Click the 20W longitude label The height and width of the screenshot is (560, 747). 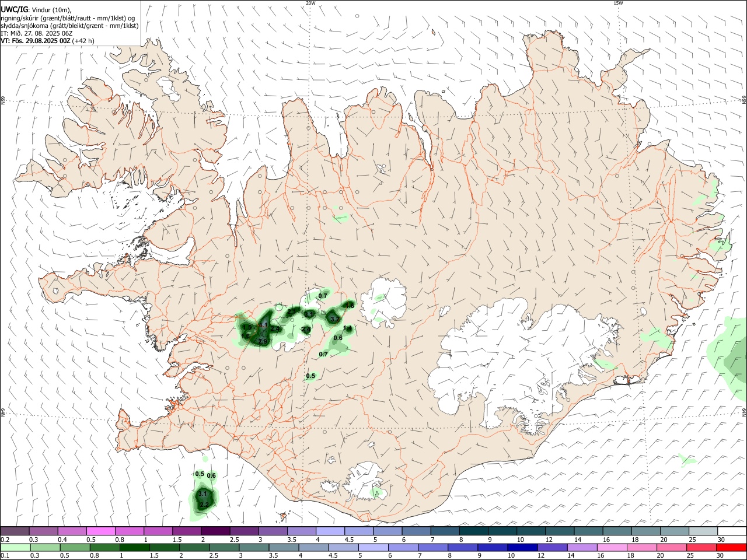(310, 3)
